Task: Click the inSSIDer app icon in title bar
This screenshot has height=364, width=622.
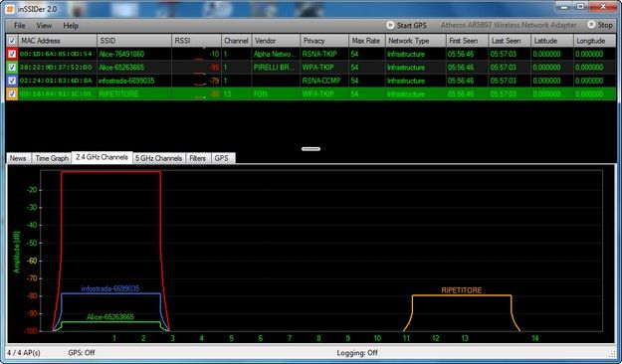Action: pos(11,8)
